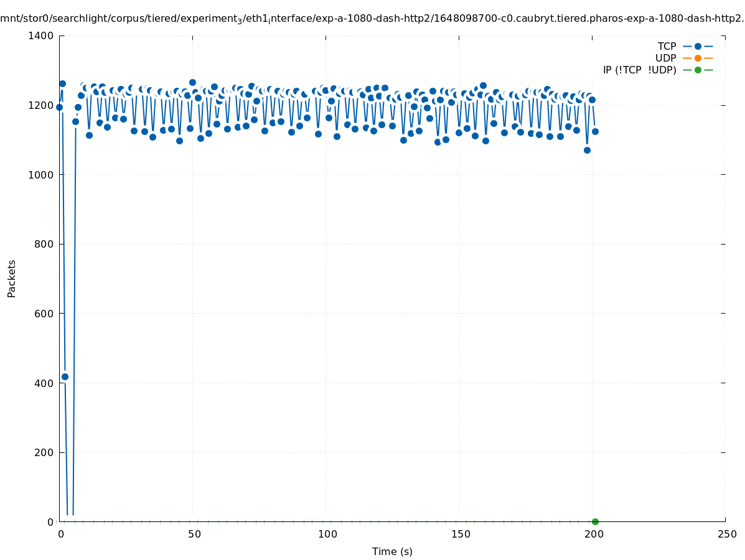
Task: Click the 200 y-axis tick label
Action: pyautogui.click(x=44, y=452)
